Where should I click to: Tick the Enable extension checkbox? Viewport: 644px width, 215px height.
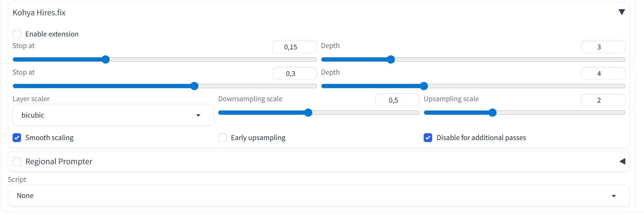point(17,34)
